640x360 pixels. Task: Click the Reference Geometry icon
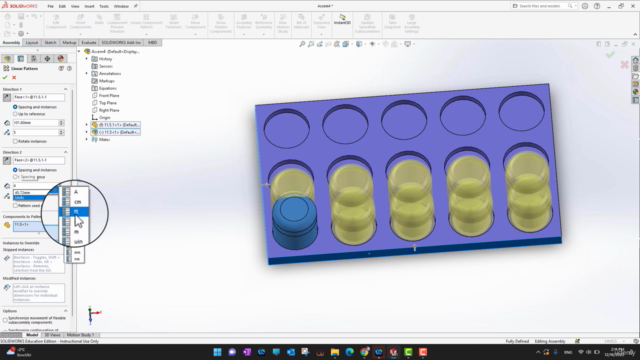coord(264,17)
